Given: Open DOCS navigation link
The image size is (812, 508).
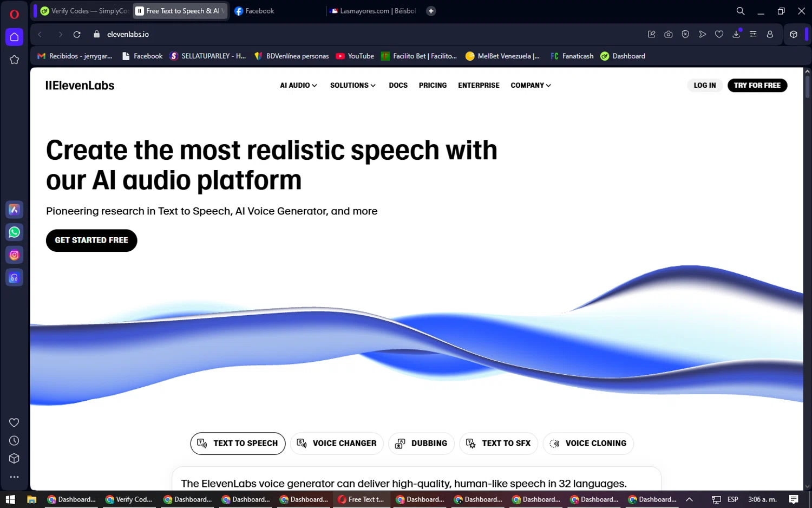Looking at the screenshot, I should click(398, 86).
